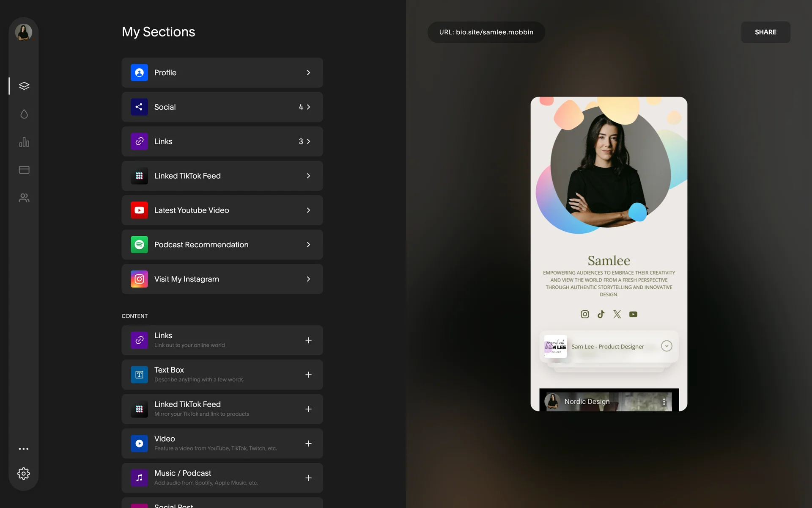Add a Text Box content block
Image resolution: width=812 pixels, height=508 pixels.
(x=308, y=375)
